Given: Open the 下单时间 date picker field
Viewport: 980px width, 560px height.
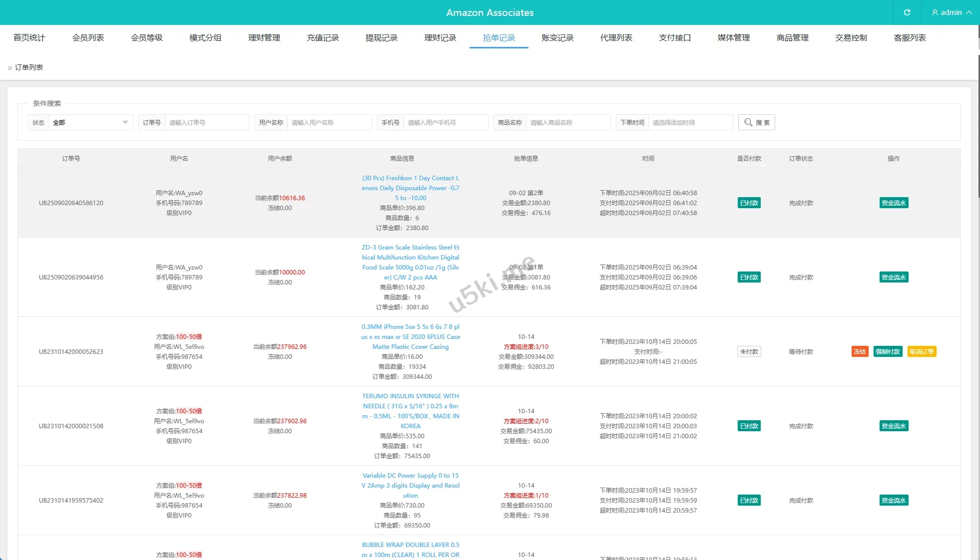Looking at the screenshot, I should point(690,122).
